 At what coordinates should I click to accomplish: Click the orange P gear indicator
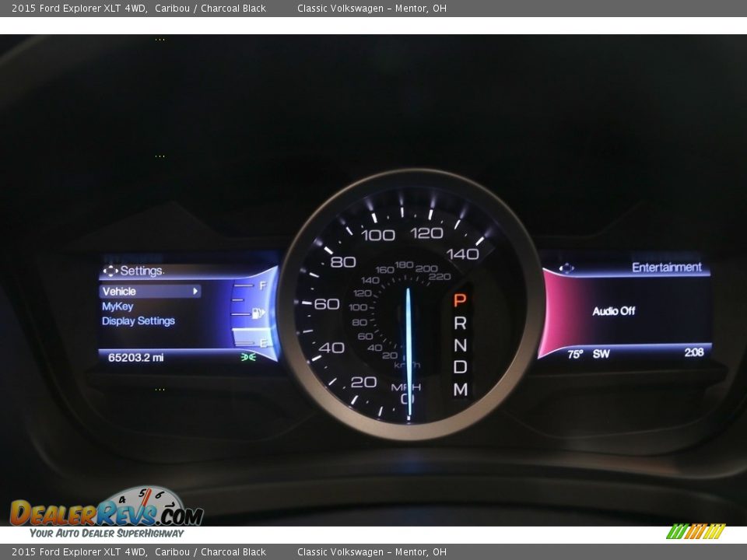click(x=460, y=300)
